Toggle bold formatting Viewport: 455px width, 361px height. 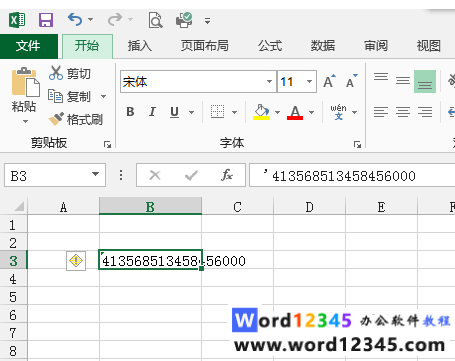click(130, 112)
